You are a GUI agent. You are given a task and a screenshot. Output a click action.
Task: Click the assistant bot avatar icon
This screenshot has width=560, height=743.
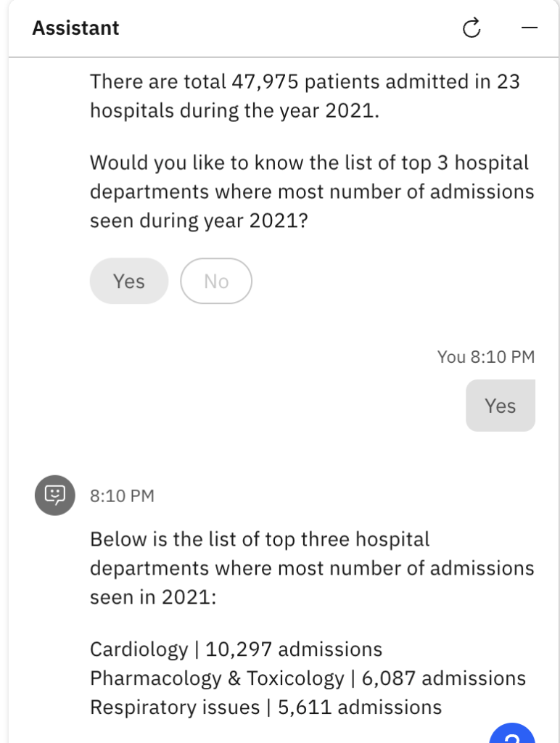[55, 495]
